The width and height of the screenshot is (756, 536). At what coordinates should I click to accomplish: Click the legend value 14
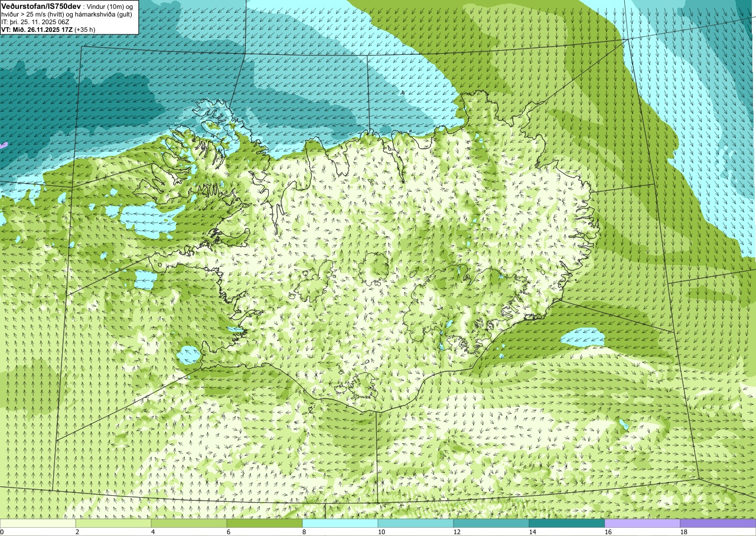pyautogui.click(x=533, y=532)
